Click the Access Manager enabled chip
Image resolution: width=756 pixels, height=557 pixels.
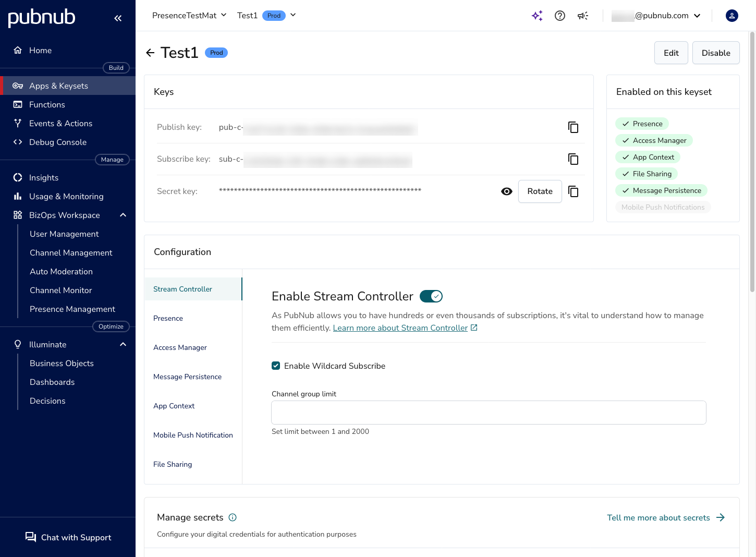pos(654,140)
